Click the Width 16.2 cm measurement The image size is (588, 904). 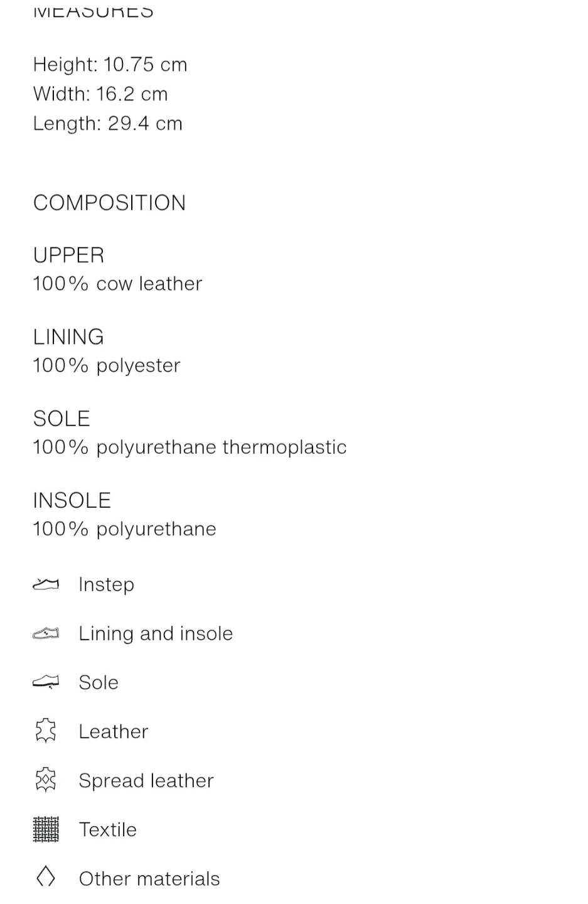(x=100, y=94)
